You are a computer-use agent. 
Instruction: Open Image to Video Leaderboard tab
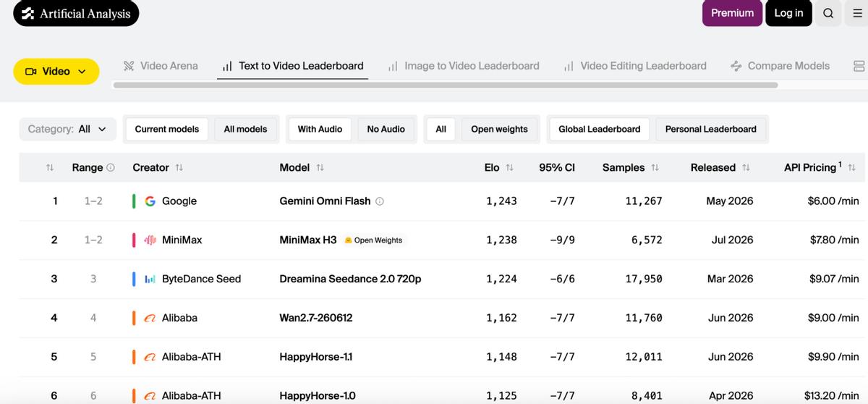[x=464, y=66]
